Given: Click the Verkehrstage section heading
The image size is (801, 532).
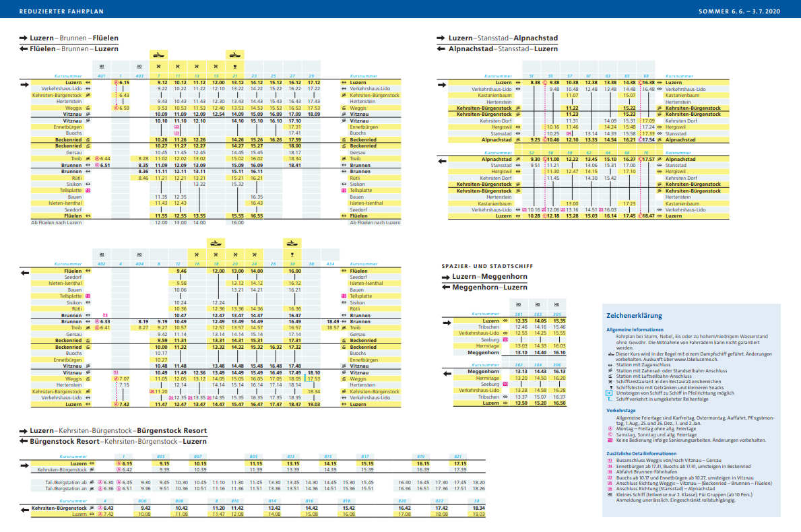Looking at the screenshot, I should coord(622,409).
